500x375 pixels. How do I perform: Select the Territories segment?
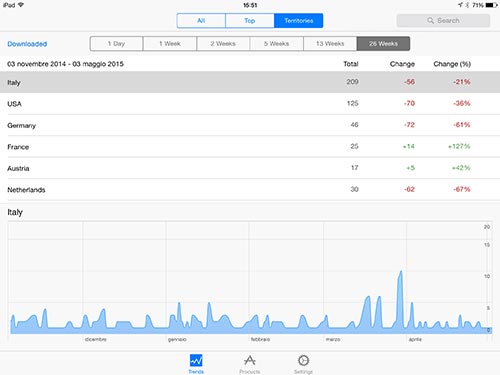pos(299,21)
